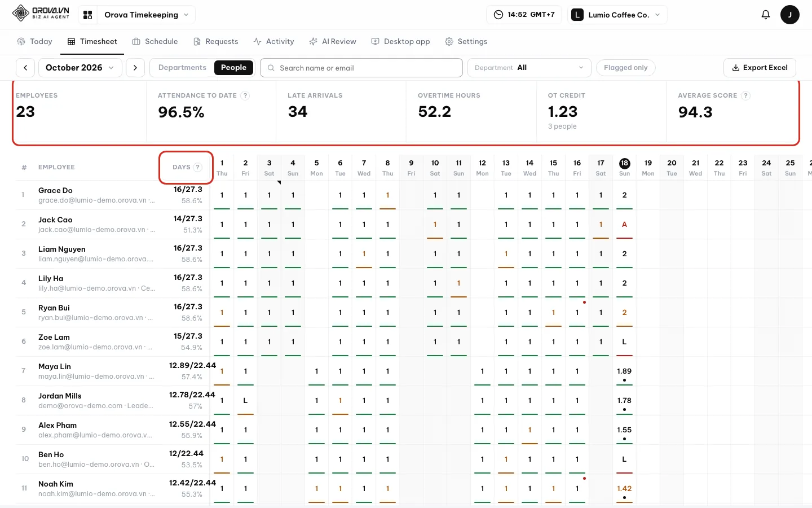Expand the October 2026 month picker

tap(80, 68)
